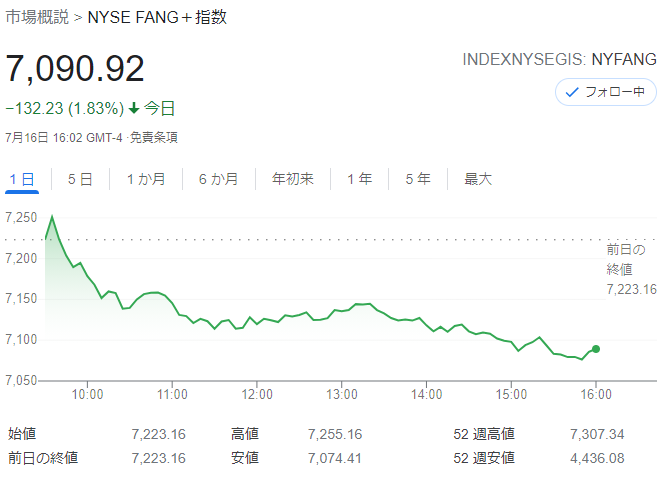
Task: Click the 7,250 price axis label
Action: pos(21,218)
